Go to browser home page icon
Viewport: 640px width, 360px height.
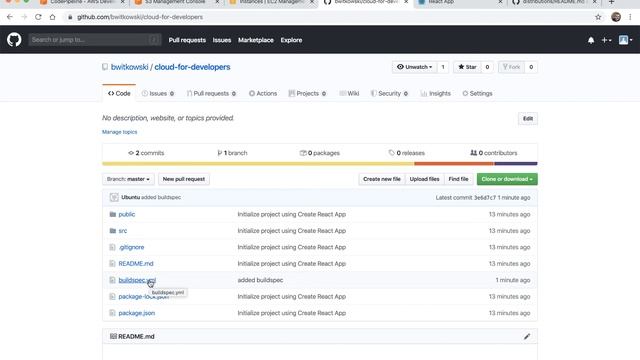point(52,17)
